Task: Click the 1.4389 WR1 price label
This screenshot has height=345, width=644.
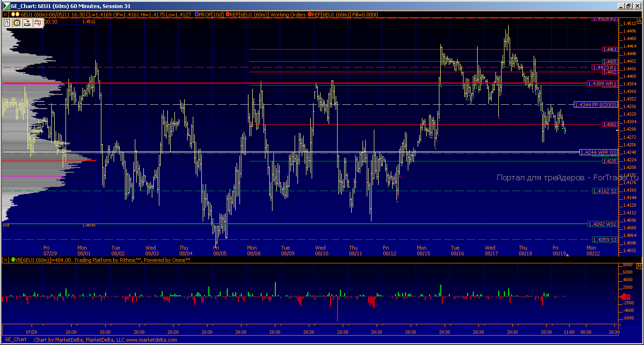Action: tap(602, 84)
